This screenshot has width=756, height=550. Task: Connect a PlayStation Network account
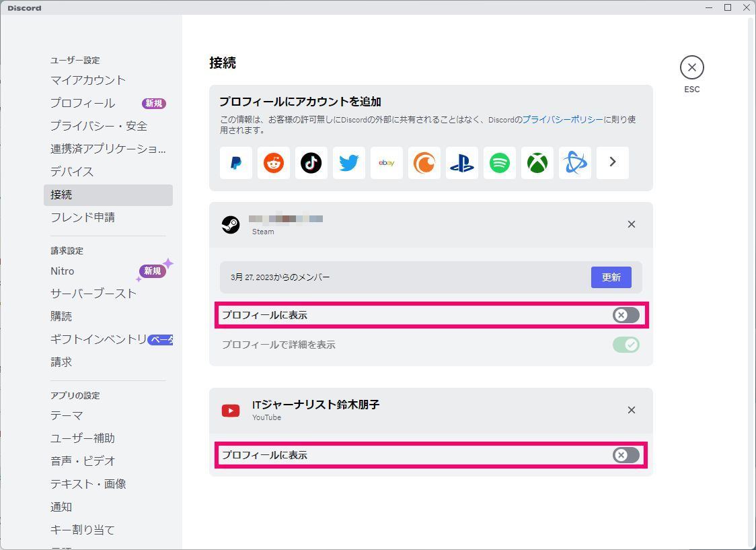(x=462, y=163)
